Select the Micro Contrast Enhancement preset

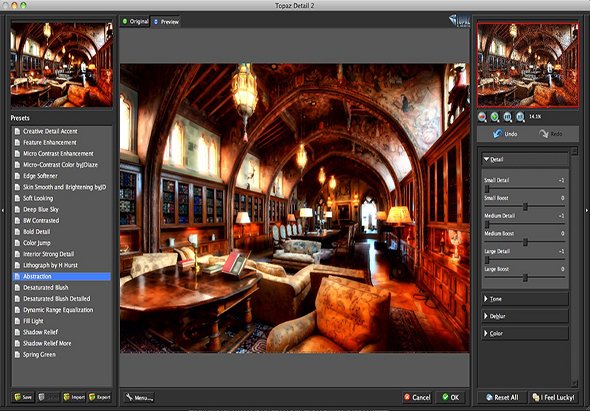pyautogui.click(x=62, y=154)
